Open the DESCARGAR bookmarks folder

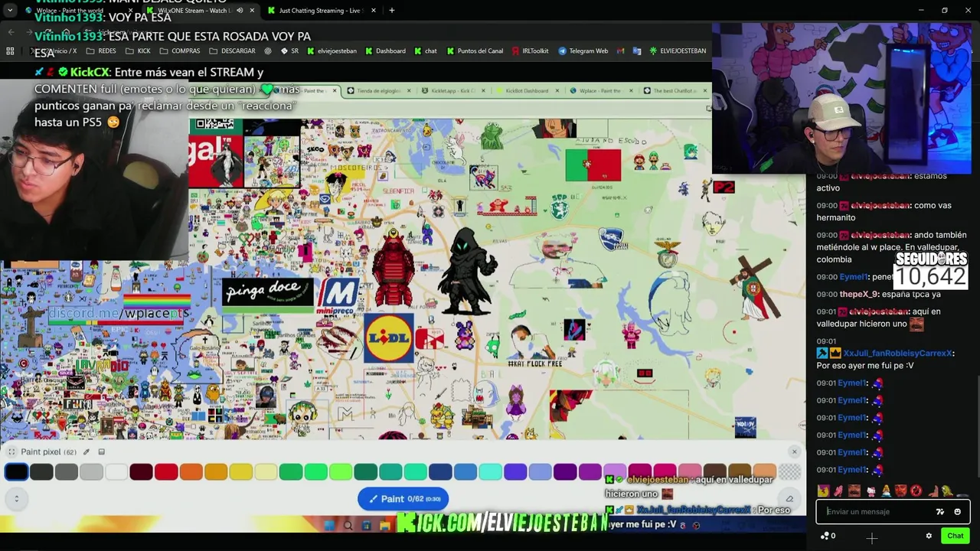point(232,51)
